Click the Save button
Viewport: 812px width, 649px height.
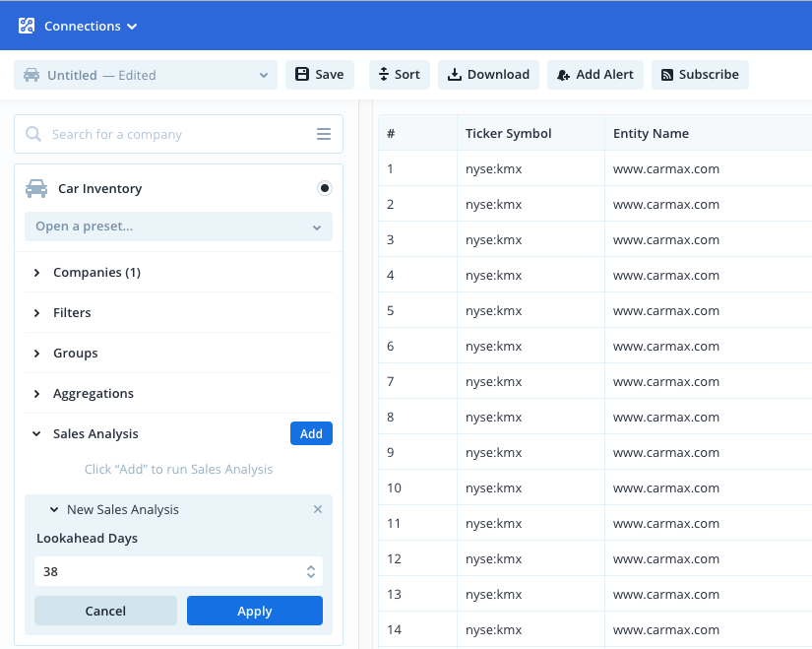point(320,75)
